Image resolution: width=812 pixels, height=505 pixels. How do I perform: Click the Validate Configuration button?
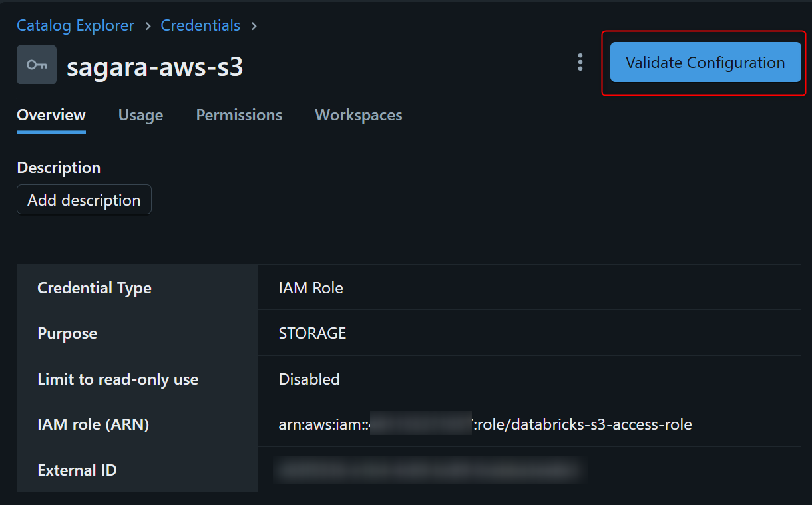point(706,63)
